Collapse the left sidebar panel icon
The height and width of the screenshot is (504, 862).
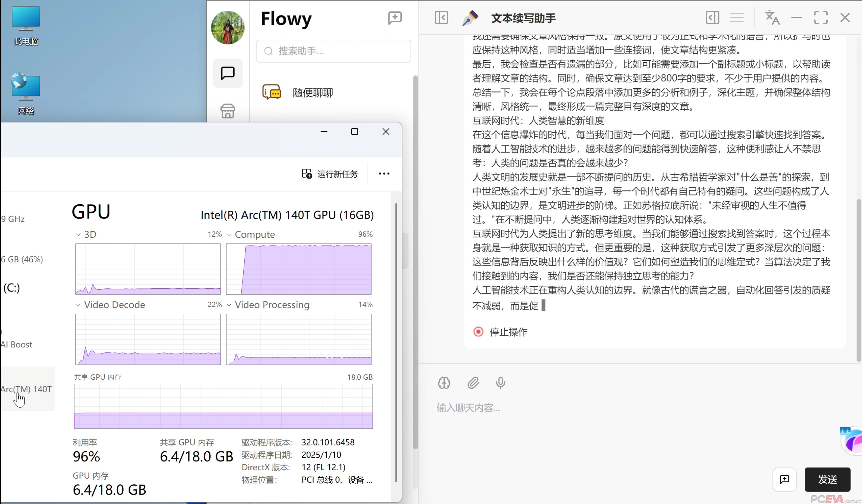click(441, 17)
